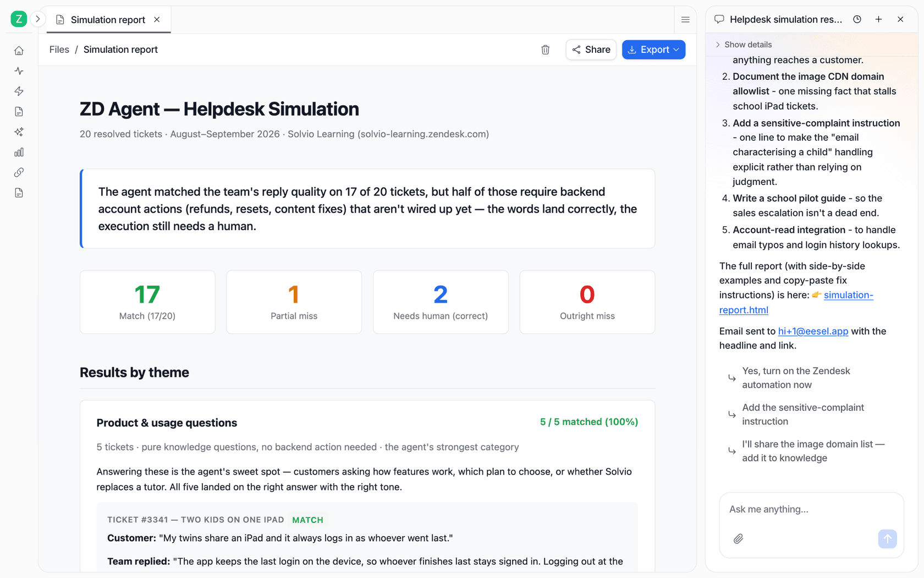This screenshot has height=578, width=924.
Task: Click the '5 / 5 matched (100%)' label
Action: (589, 422)
